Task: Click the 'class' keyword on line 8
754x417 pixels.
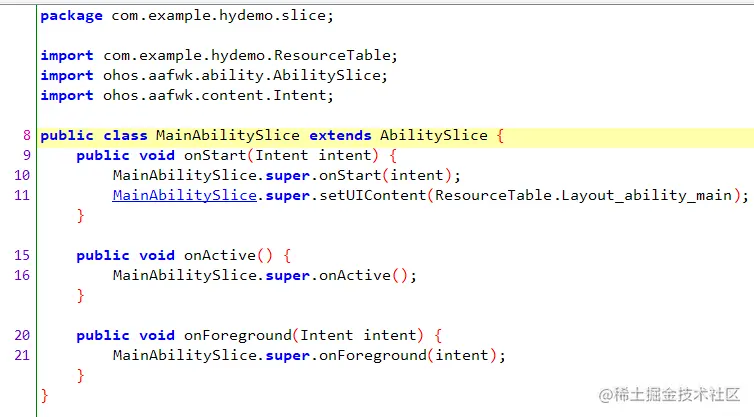Action: (126, 136)
